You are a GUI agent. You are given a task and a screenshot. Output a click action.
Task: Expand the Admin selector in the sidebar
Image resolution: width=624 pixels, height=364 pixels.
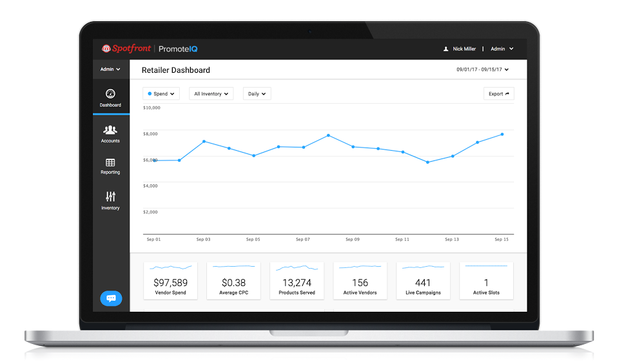pyautogui.click(x=110, y=70)
